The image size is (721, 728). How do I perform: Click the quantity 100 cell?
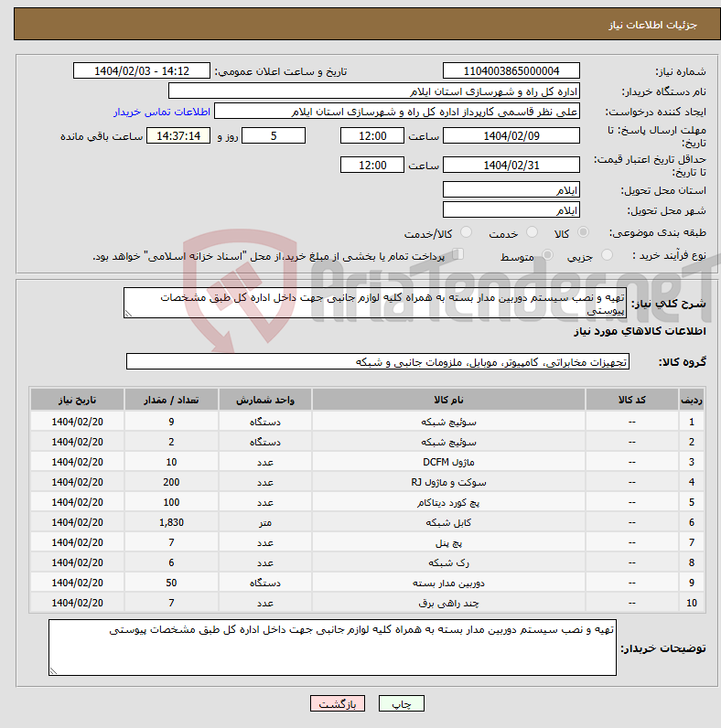[x=171, y=502]
